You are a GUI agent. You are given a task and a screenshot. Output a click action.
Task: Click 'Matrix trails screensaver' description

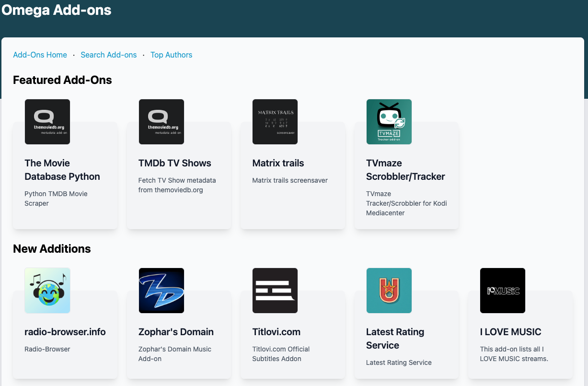coord(290,180)
